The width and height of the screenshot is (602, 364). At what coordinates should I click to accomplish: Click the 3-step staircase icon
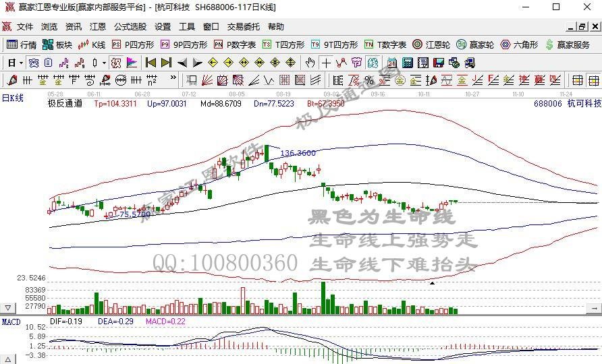[x=63, y=63]
